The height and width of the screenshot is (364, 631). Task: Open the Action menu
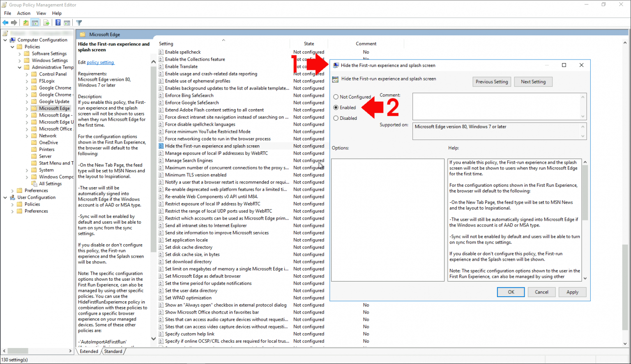[23, 13]
